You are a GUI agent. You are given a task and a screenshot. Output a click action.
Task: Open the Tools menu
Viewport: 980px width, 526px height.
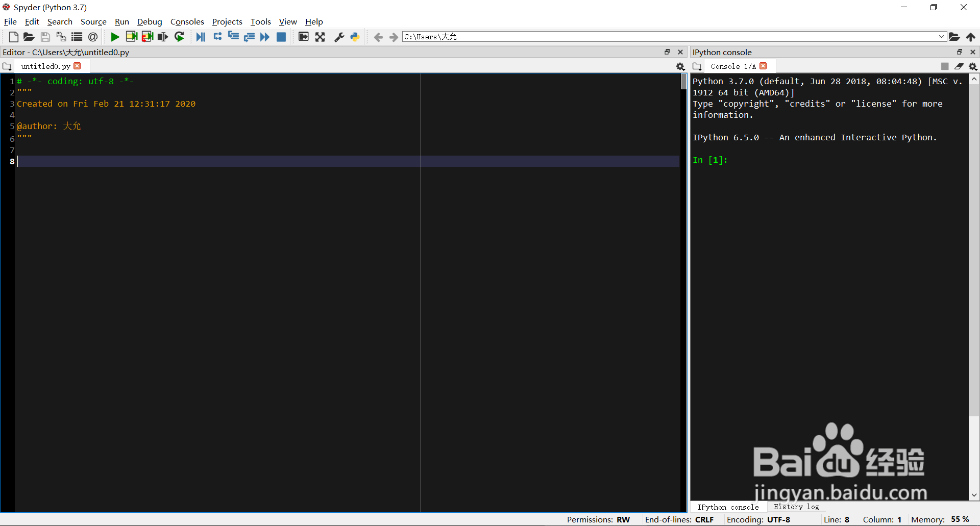coord(260,21)
